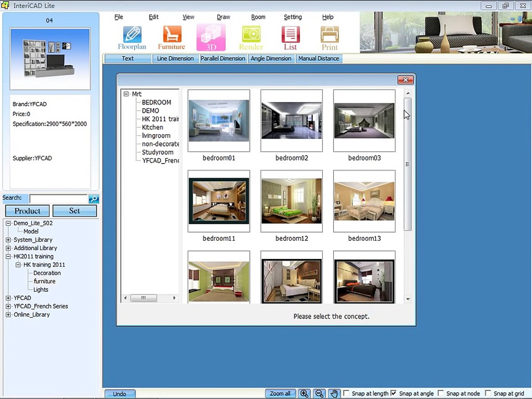This screenshot has width=532, height=399.
Task: Open the Edit menu
Action: (x=153, y=17)
